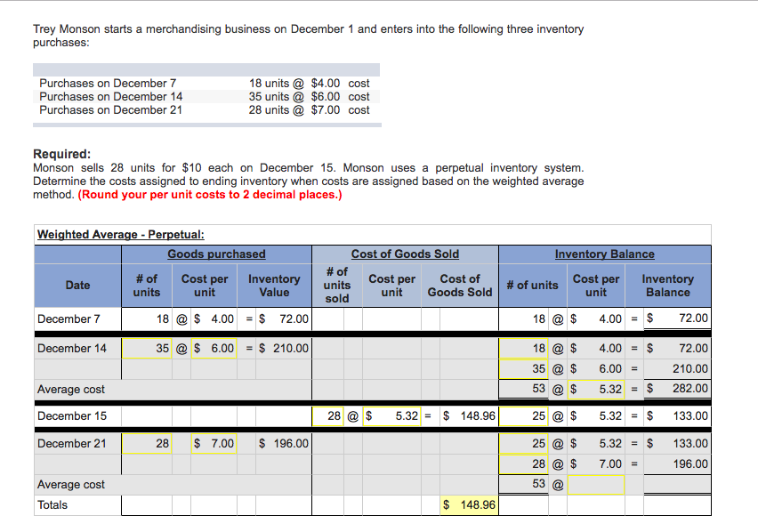Click the "Weighted Average - Perpetual:" heading

pyautogui.click(x=121, y=234)
